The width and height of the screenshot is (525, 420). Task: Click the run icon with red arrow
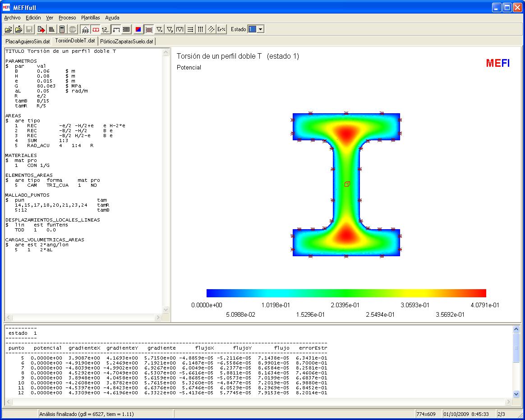click(41, 29)
